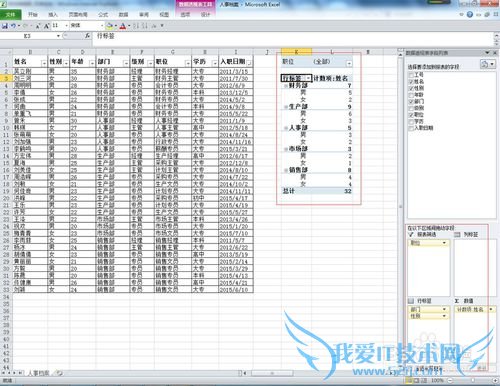Screen dimensions: 500x386
Task: Check the 年龄 field checkbox
Action: (x=411, y=95)
